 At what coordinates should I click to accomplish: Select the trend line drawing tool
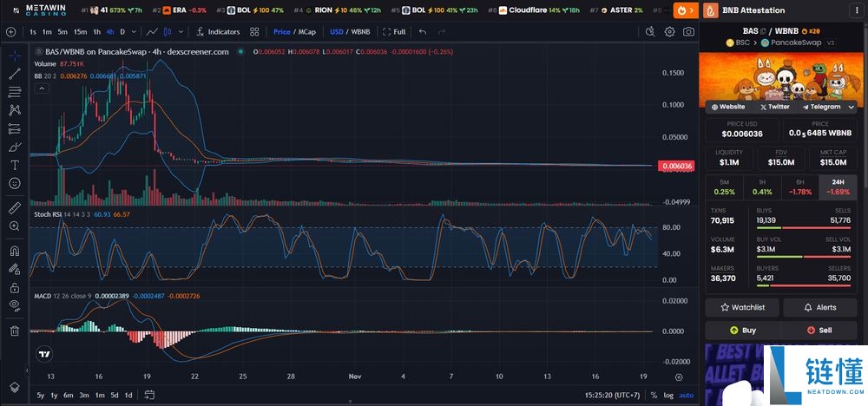coord(15,74)
